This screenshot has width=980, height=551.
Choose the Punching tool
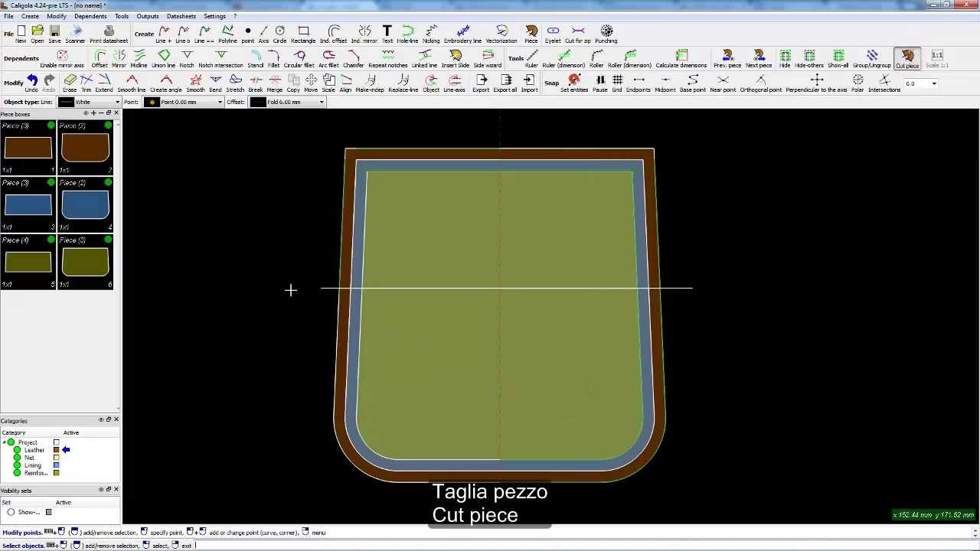tap(606, 34)
